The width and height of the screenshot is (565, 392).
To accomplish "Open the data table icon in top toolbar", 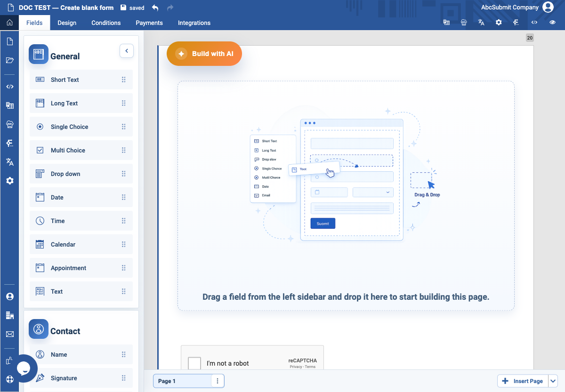I will (446, 23).
